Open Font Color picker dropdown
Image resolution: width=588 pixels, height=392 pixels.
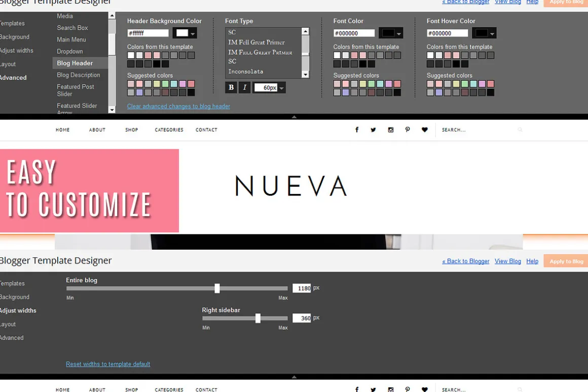391,33
